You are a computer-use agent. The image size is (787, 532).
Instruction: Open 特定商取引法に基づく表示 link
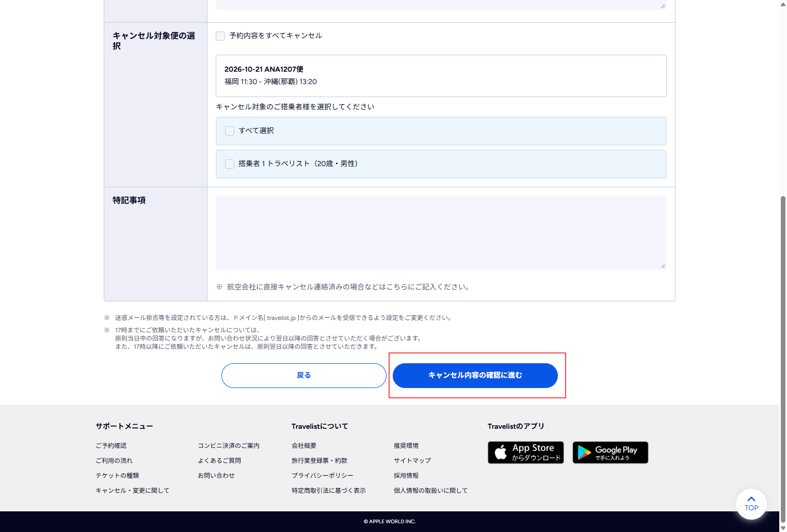coord(329,491)
